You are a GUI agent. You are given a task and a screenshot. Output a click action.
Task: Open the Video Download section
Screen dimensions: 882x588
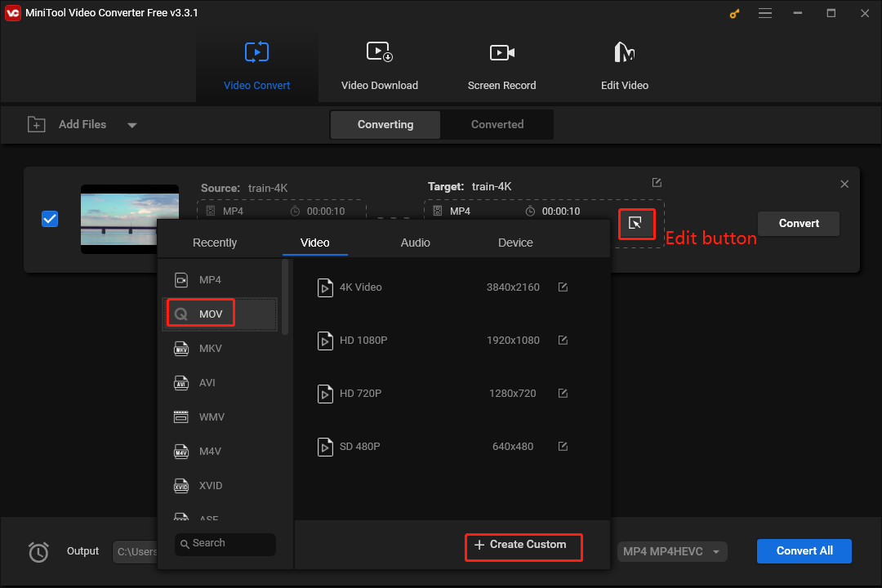(x=379, y=65)
